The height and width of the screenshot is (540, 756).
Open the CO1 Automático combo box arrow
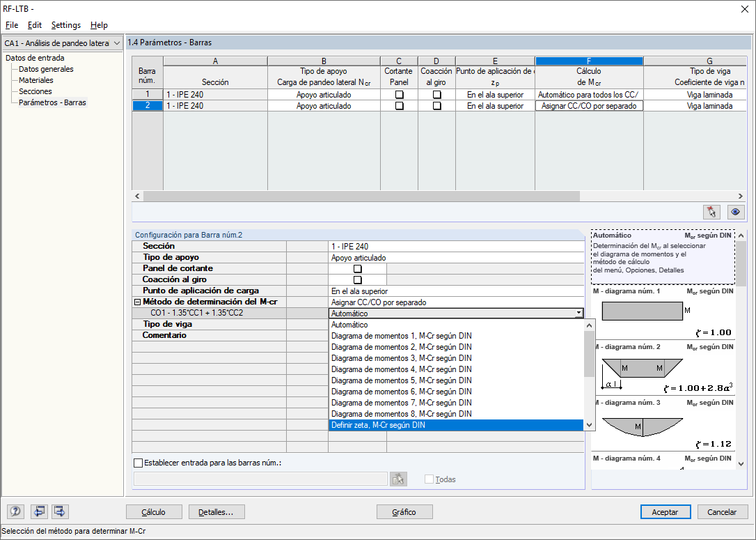(578, 313)
